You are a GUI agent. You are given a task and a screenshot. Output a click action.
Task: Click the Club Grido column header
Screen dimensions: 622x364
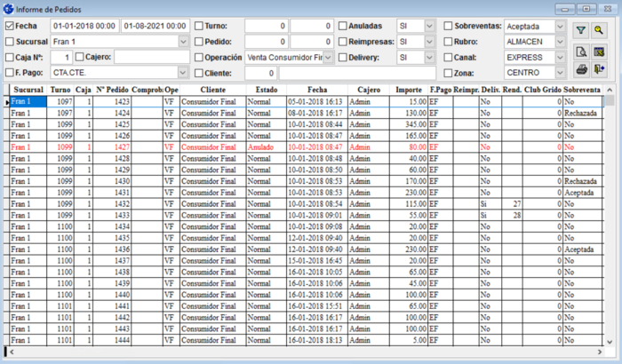(x=542, y=90)
